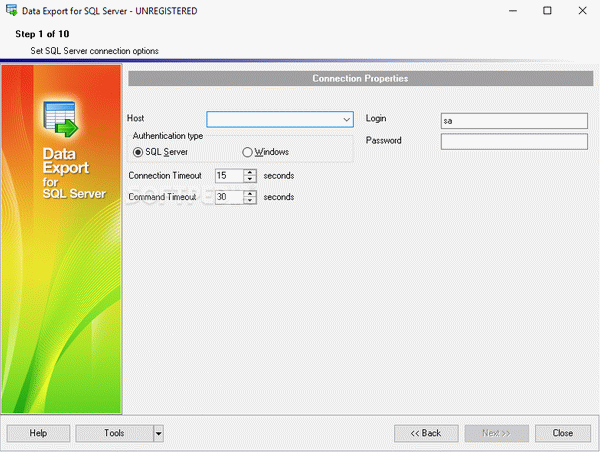Close the window with title bar X
The width and height of the screenshot is (600, 452).
(x=582, y=11)
